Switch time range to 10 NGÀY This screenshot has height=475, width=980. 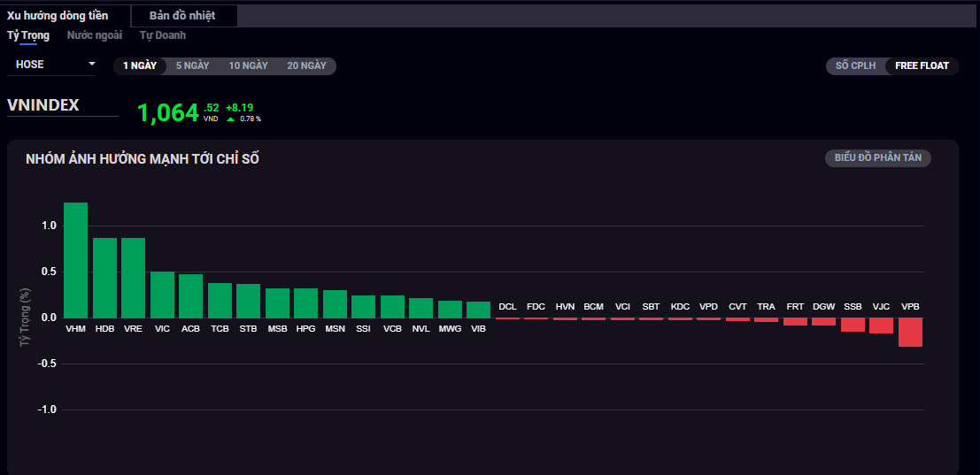[248, 65]
